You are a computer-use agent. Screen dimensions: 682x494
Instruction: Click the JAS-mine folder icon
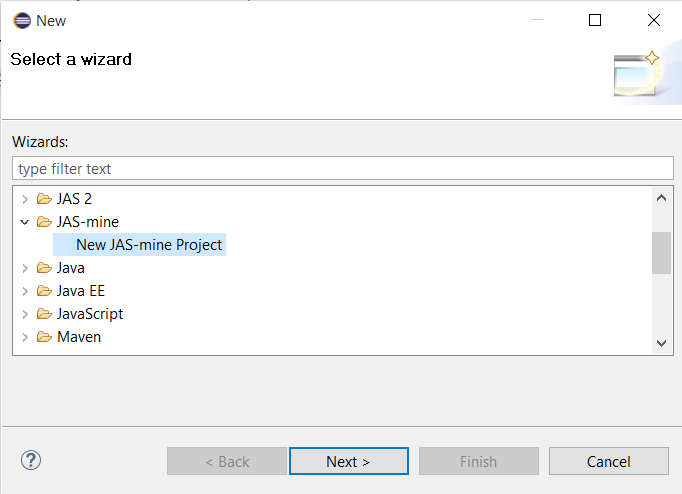[44, 222]
